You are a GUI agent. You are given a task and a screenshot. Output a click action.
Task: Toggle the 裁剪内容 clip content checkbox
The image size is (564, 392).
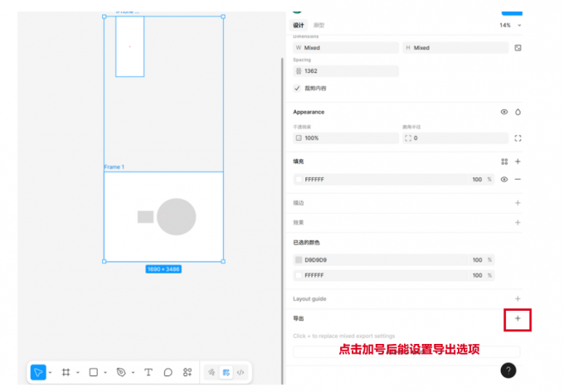click(298, 88)
